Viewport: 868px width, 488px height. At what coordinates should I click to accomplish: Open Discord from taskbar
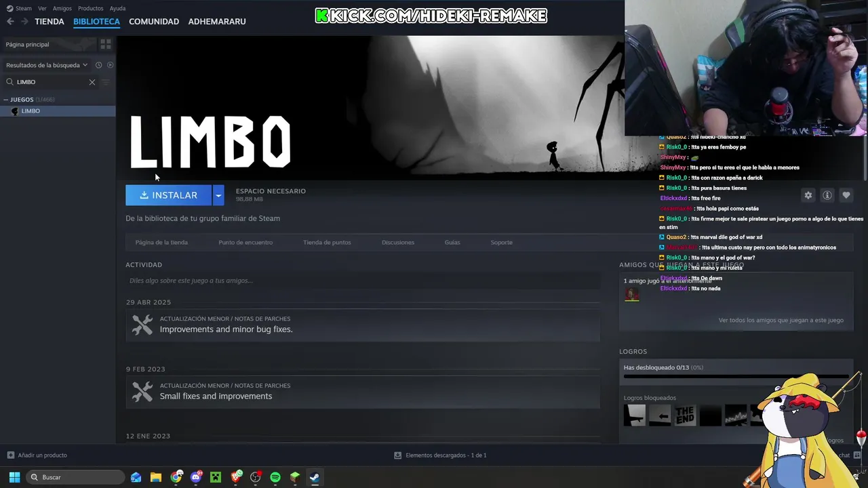tap(196, 477)
